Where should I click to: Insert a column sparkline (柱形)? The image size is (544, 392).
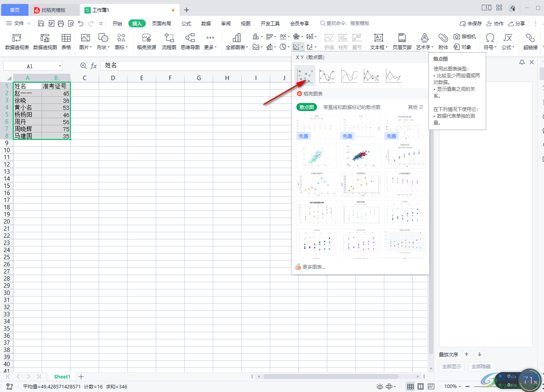click(343, 42)
